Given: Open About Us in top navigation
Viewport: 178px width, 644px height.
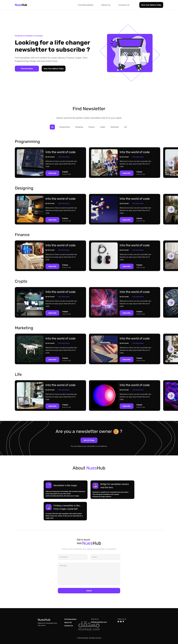Looking at the screenshot, I should coord(106,5).
